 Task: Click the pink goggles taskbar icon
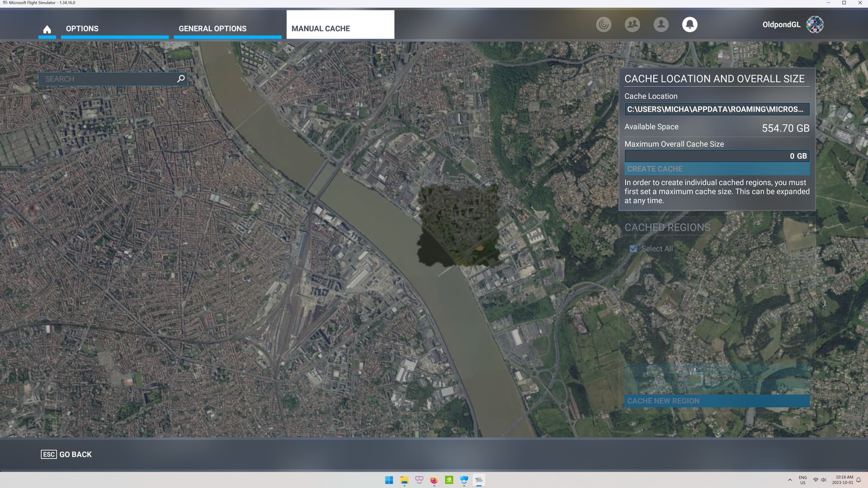click(x=419, y=480)
